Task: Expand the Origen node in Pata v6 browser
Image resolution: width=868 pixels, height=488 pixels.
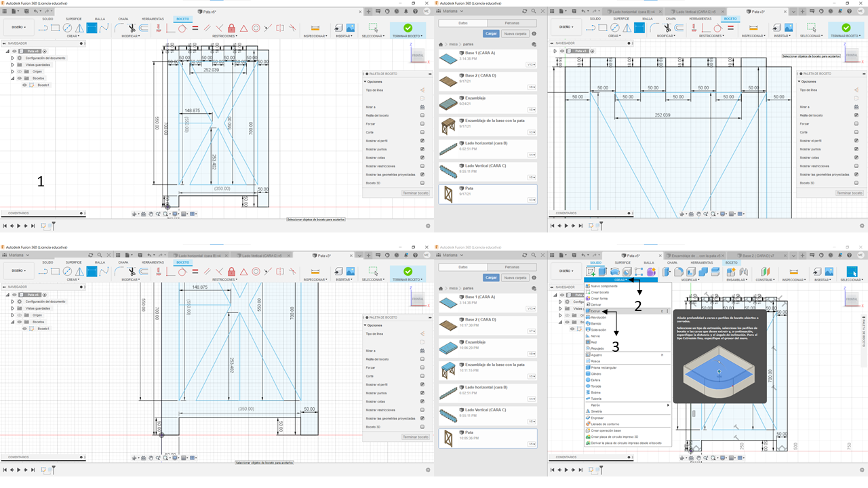Action: [x=12, y=71]
